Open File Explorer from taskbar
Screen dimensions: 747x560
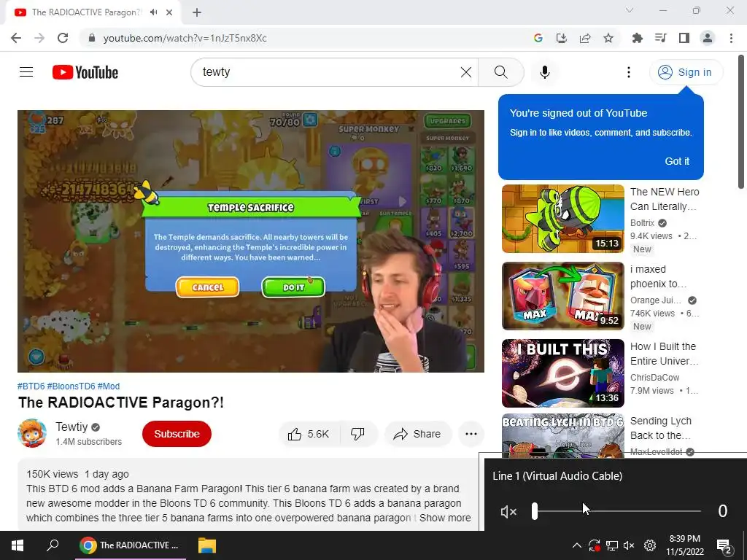point(206,545)
